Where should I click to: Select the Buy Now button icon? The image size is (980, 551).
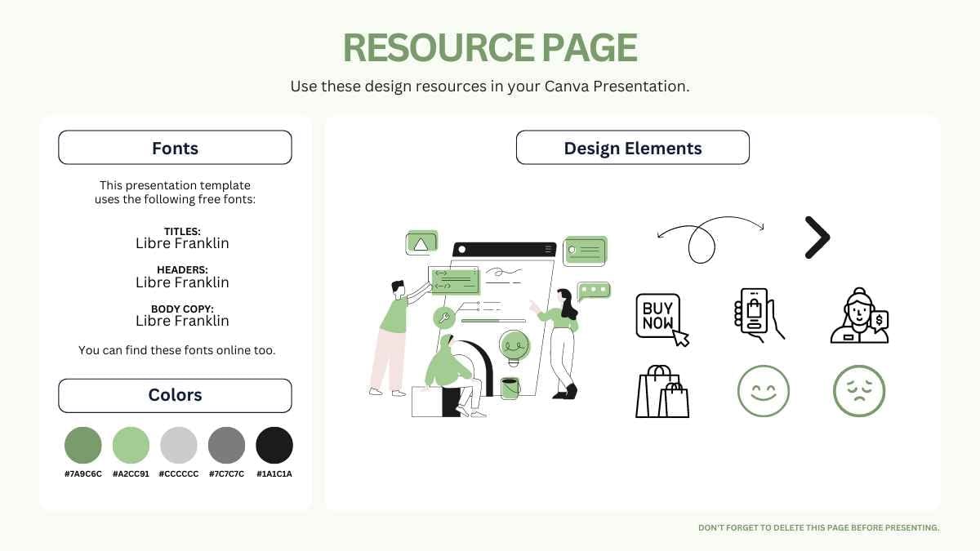click(662, 319)
